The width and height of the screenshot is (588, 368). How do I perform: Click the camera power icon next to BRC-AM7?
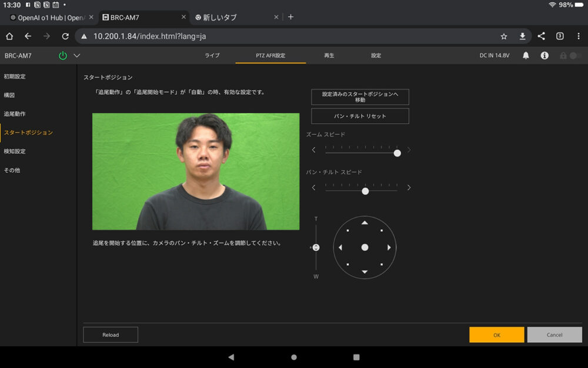(62, 56)
